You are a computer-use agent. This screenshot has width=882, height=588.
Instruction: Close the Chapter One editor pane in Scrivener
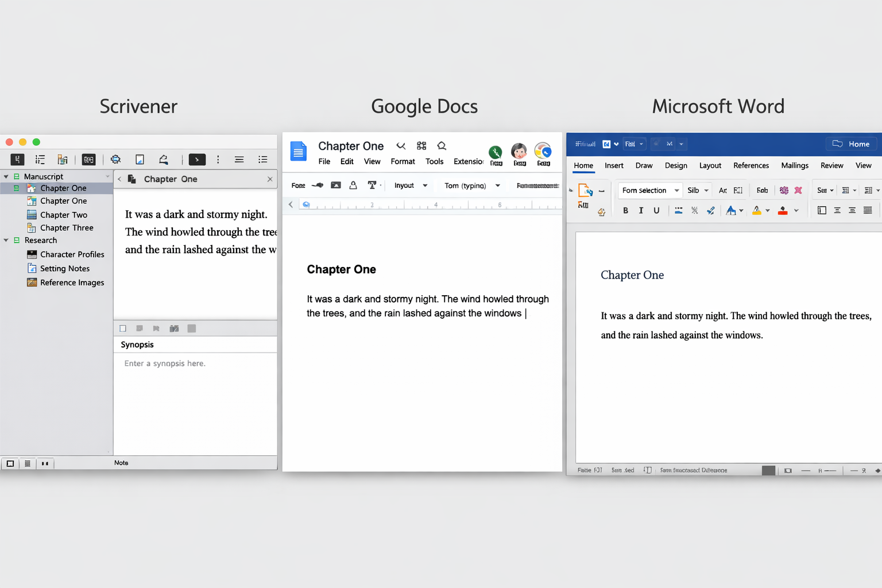270,179
